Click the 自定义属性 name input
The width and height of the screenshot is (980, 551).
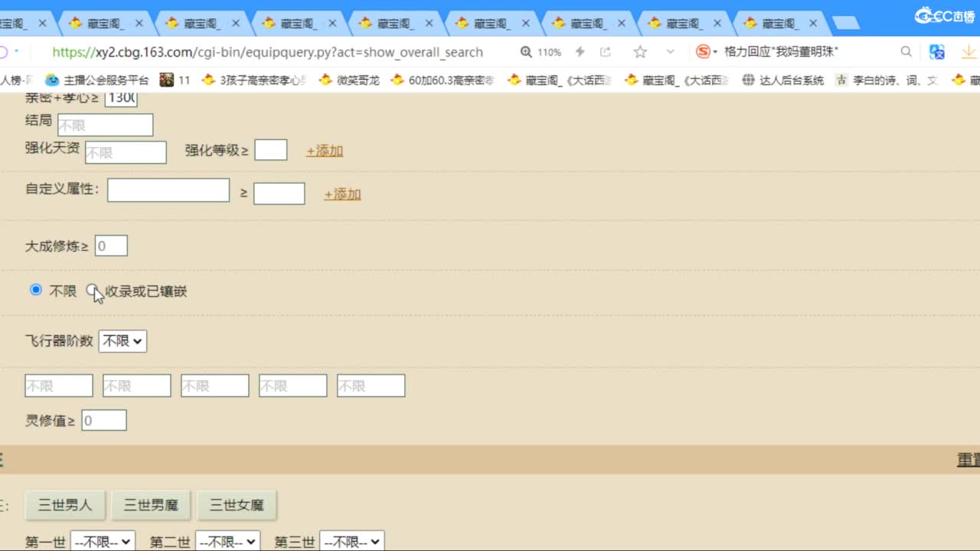pyautogui.click(x=168, y=191)
